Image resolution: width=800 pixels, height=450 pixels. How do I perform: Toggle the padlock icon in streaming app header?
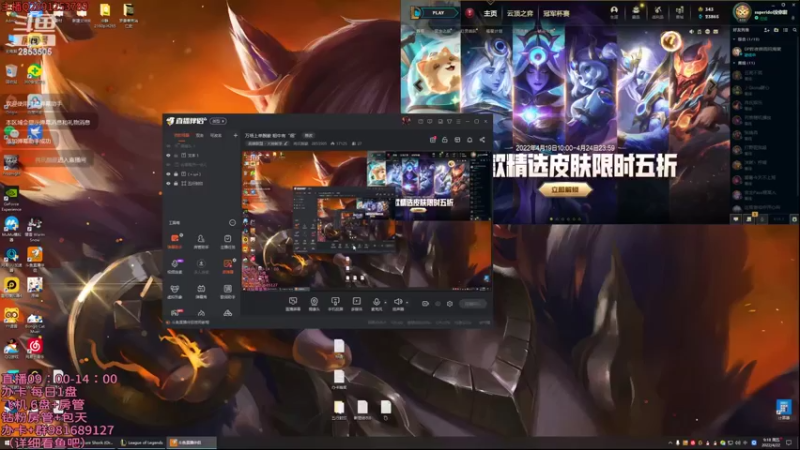(444, 140)
